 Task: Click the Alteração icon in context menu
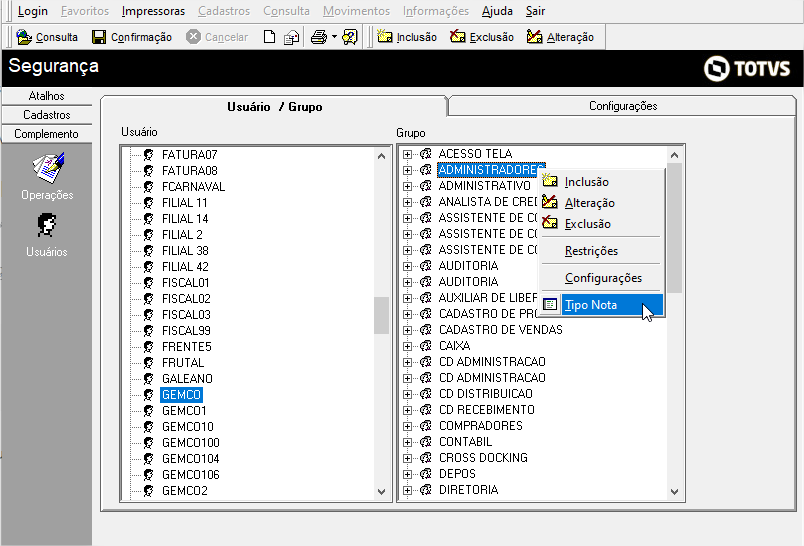550,201
